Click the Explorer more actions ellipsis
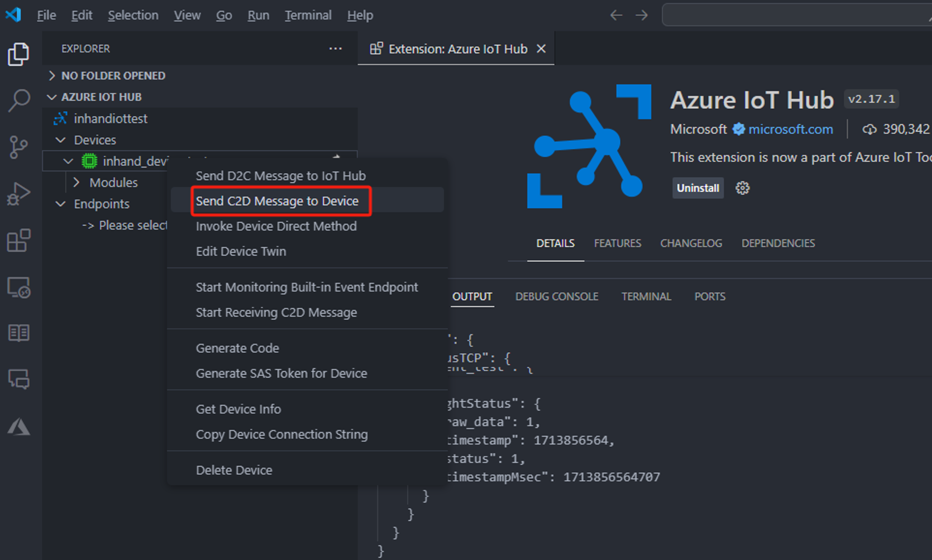 (x=335, y=49)
